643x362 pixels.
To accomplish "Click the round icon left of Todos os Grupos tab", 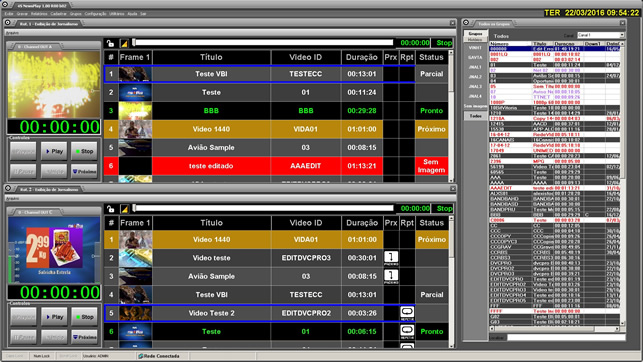I will pyautogui.click(x=466, y=23).
